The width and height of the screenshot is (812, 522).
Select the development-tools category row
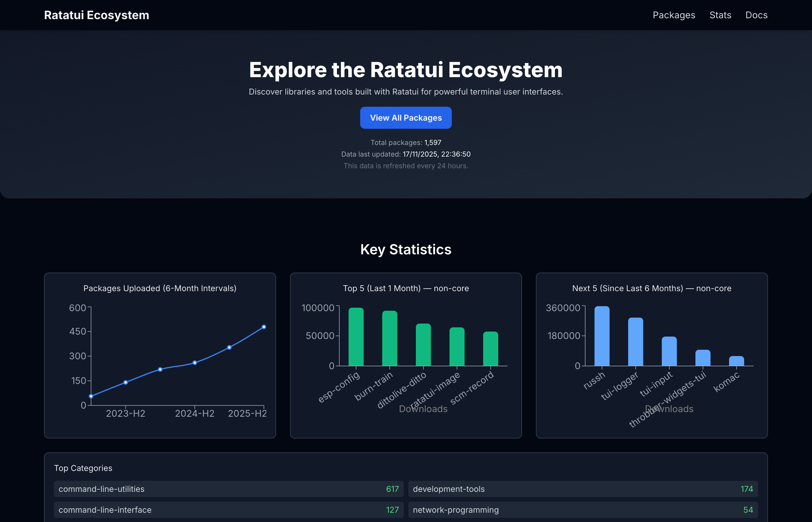coord(583,489)
